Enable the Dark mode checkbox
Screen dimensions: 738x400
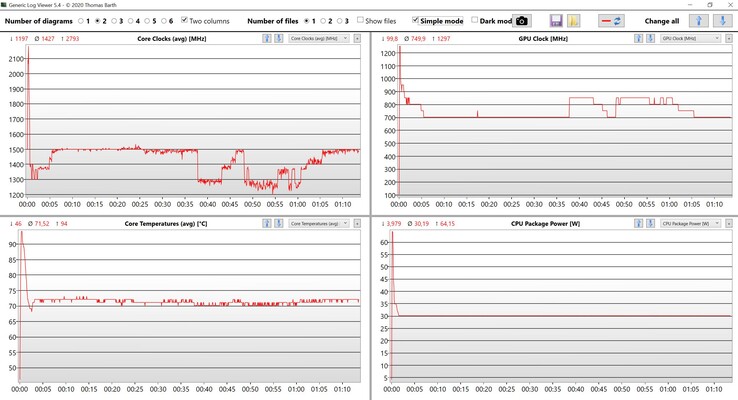point(475,20)
